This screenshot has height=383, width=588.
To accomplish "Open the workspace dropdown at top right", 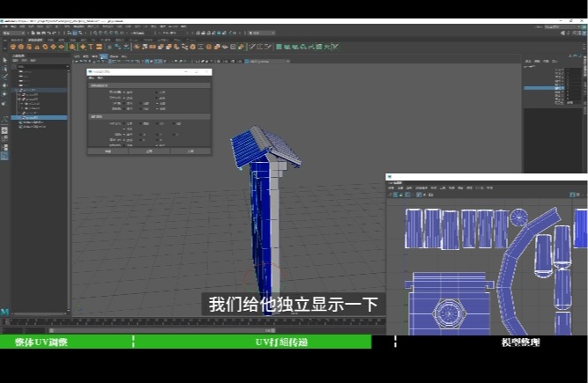I will click(562, 27).
